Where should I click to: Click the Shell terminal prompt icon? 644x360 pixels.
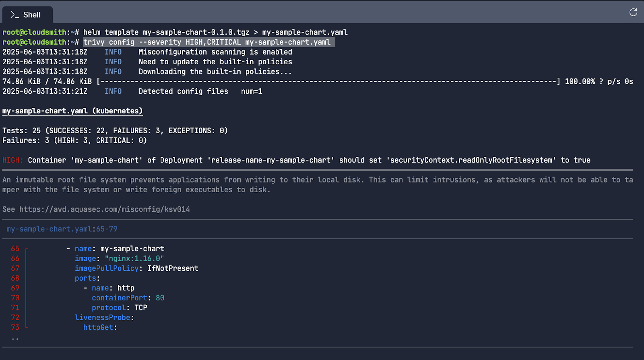point(15,15)
